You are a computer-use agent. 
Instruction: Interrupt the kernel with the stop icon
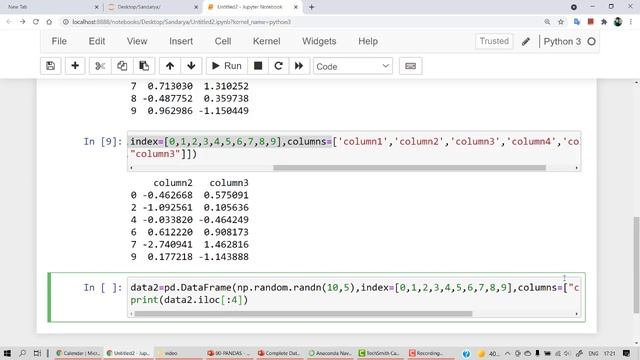258,66
